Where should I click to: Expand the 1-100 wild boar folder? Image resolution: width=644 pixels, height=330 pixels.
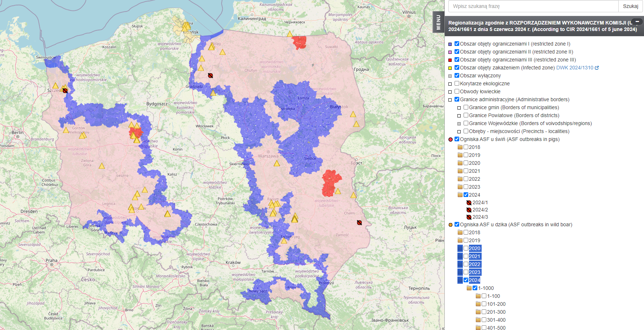(x=478, y=296)
